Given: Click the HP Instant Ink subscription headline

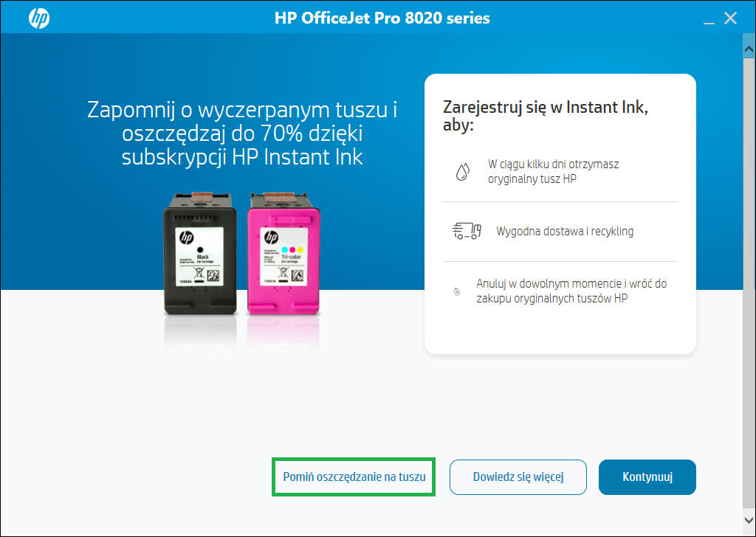Looking at the screenshot, I should click(x=242, y=134).
